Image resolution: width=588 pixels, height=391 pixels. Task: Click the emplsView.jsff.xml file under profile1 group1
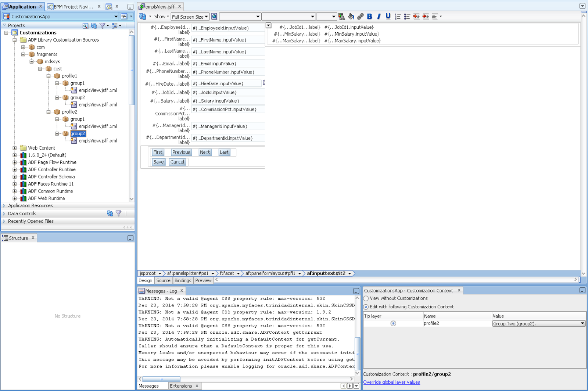pyautogui.click(x=98, y=90)
